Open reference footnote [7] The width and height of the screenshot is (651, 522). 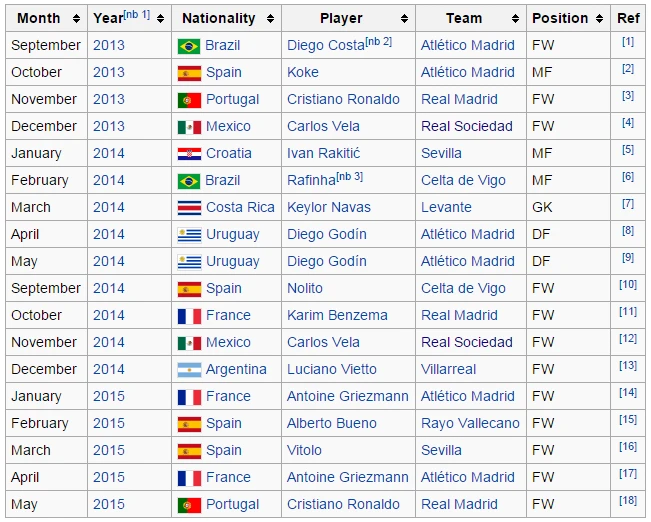628,204
